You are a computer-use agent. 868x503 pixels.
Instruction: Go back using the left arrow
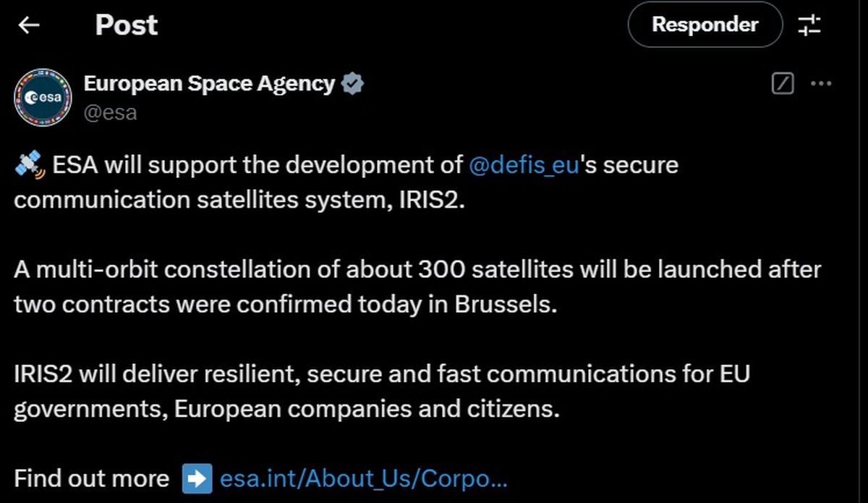(x=29, y=25)
